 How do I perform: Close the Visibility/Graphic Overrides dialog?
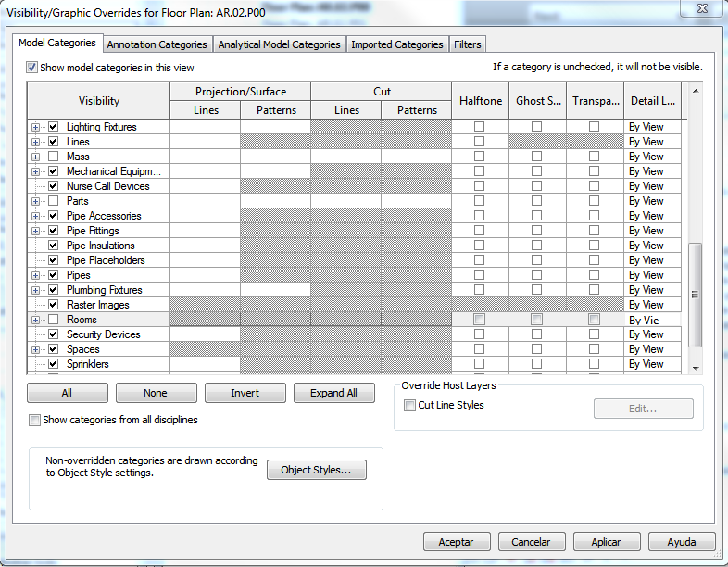click(700, 8)
